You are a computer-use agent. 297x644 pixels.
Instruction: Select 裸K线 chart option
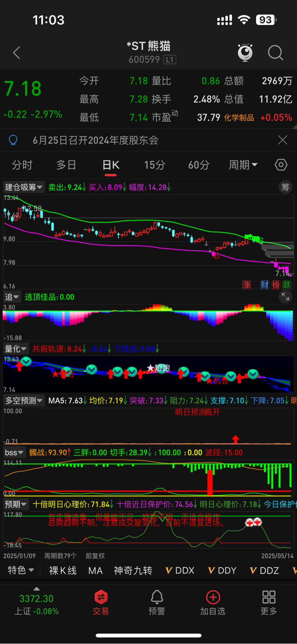63,570
